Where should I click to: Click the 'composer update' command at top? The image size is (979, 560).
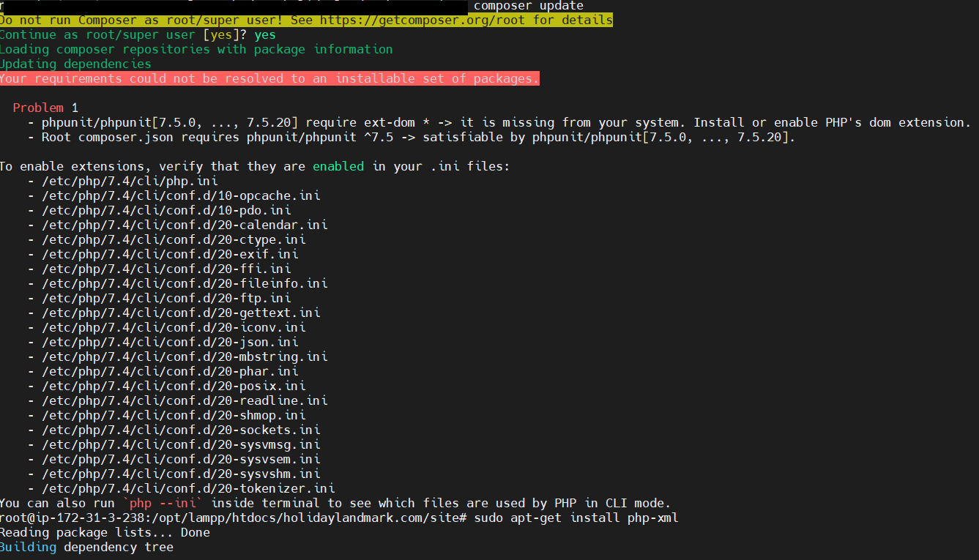tap(528, 6)
